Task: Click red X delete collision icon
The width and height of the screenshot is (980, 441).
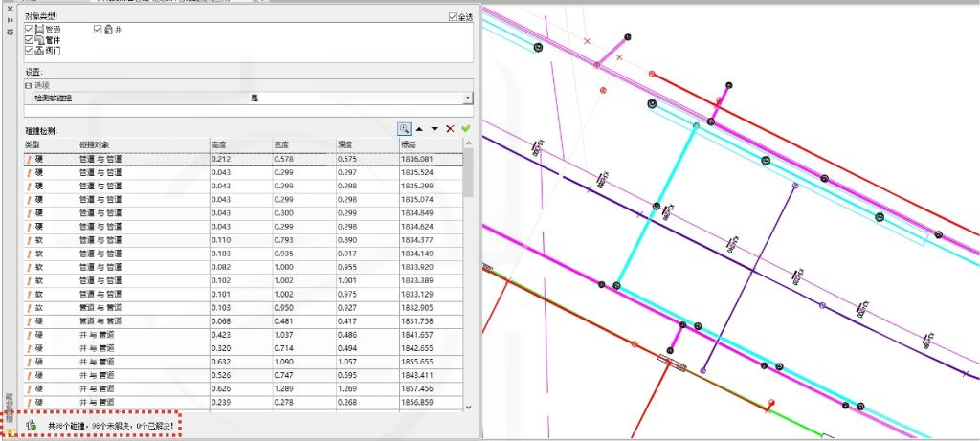Action: pos(450,129)
